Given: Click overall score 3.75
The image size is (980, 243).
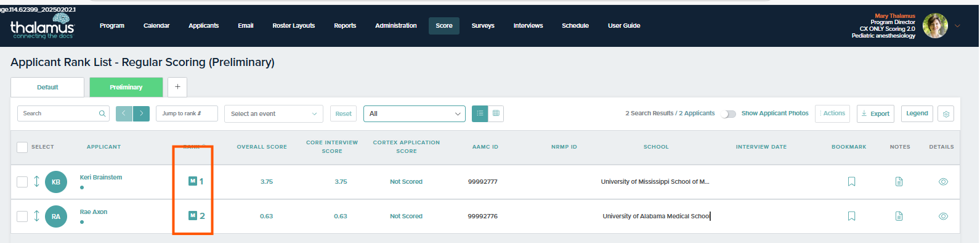Looking at the screenshot, I should [267, 182].
